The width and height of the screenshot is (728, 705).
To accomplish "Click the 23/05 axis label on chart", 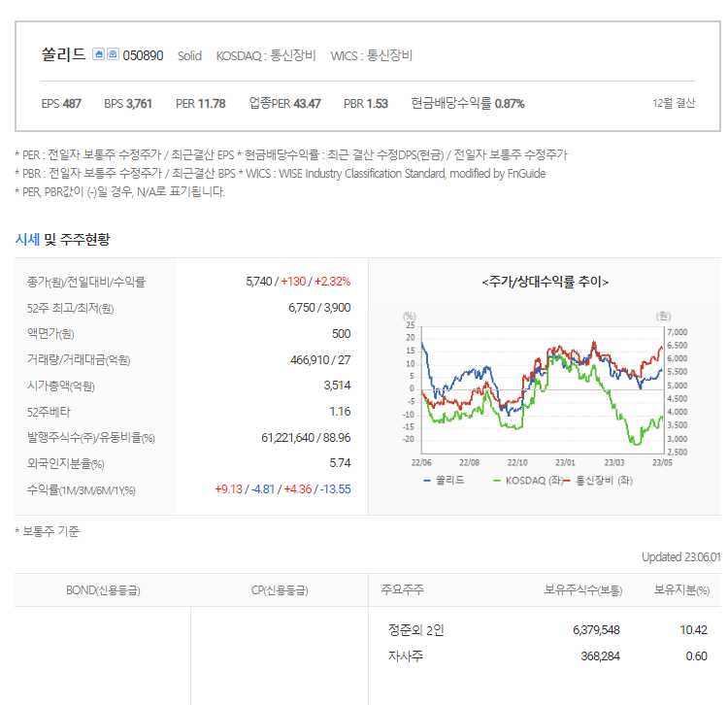I will (662, 462).
